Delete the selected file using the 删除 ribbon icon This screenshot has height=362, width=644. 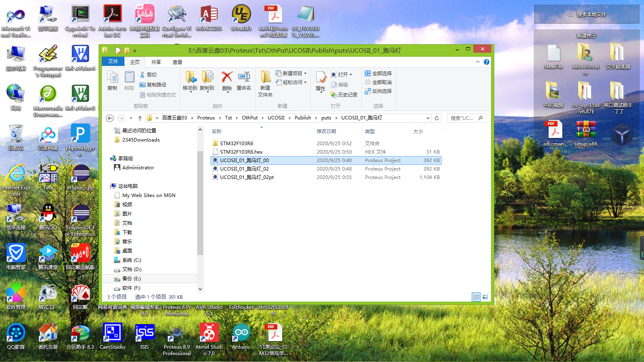click(x=227, y=81)
